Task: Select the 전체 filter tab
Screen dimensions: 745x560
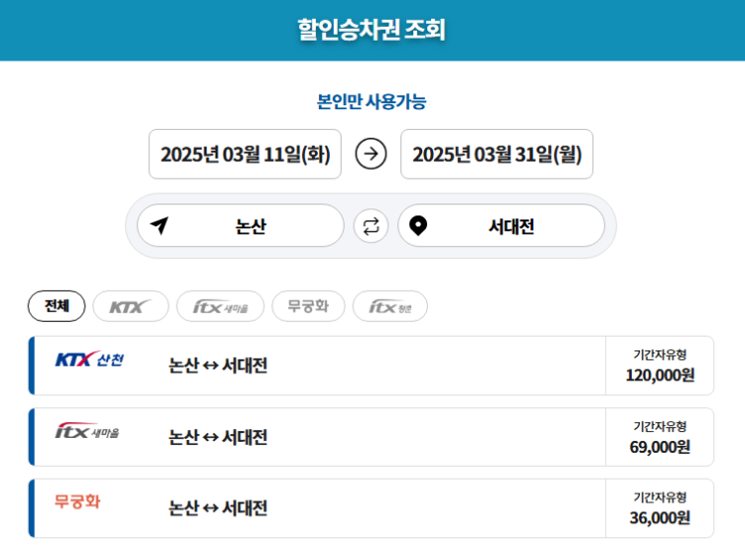Action: click(x=57, y=306)
